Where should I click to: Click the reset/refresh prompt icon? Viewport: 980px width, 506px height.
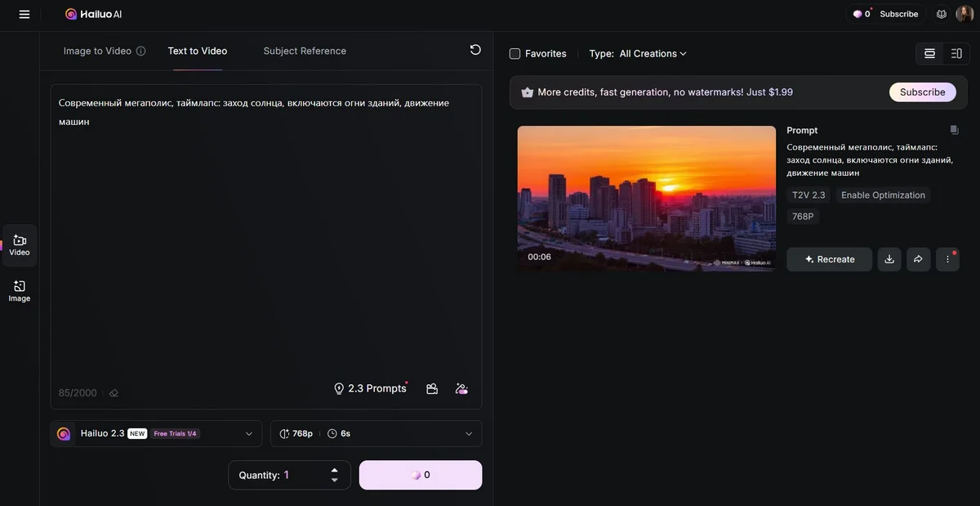pos(475,50)
